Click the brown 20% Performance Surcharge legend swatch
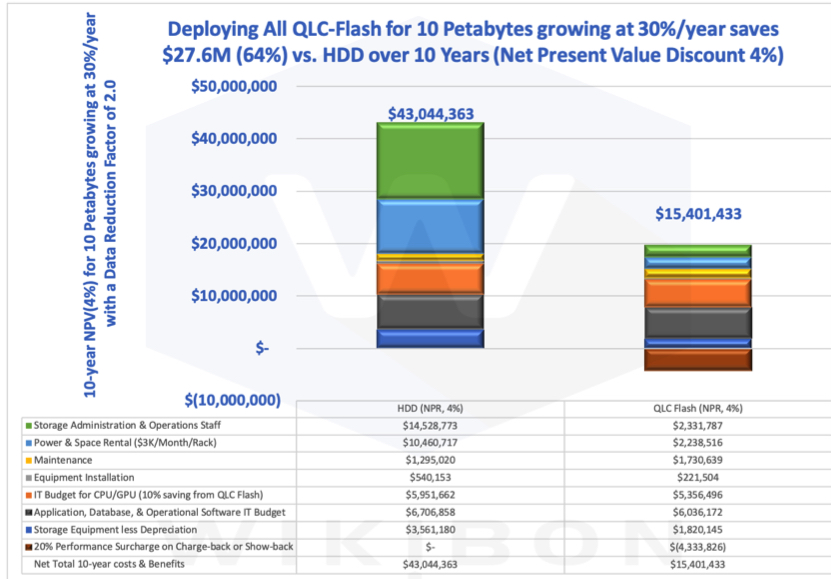The height and width of the screenshot is (579, 831). coord(29,547)
